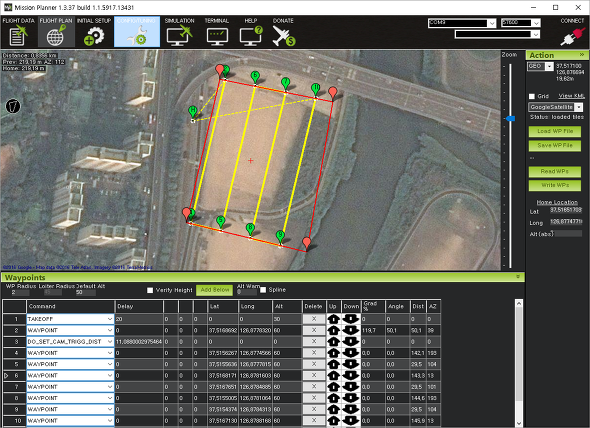Move TAKEOFF row down with arrow

[x=351, y=319]
